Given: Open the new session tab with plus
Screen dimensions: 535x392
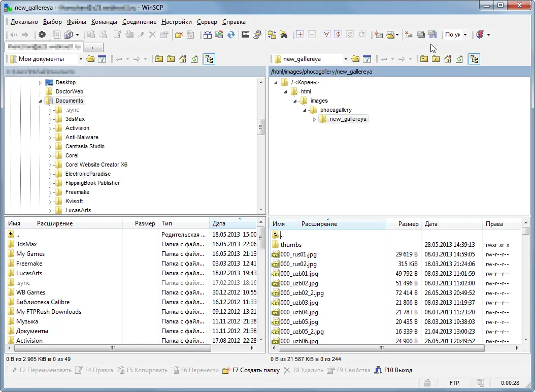Looking at the screenshot, I should click(92, 48).
